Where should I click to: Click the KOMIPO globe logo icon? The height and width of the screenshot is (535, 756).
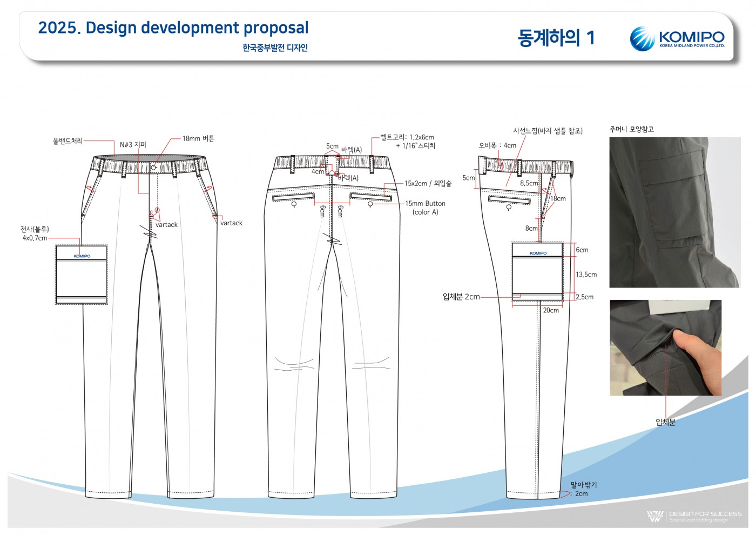pos(642,38)
